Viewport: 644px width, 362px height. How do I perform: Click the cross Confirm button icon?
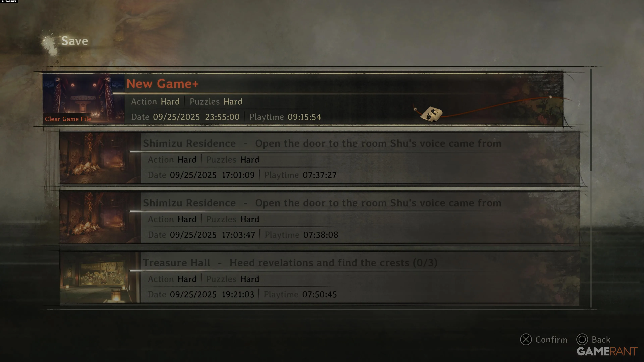click(x=526, y=340)
